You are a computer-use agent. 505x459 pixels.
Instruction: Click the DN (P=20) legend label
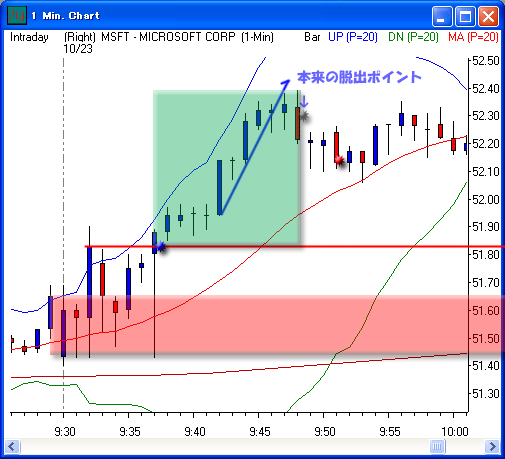413,37
